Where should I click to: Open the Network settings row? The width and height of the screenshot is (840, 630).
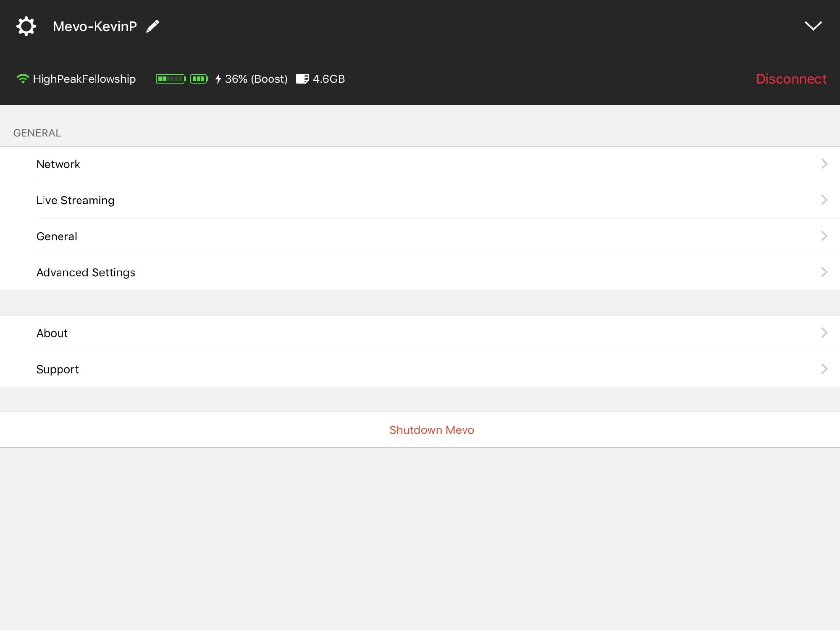click(420, 164)
